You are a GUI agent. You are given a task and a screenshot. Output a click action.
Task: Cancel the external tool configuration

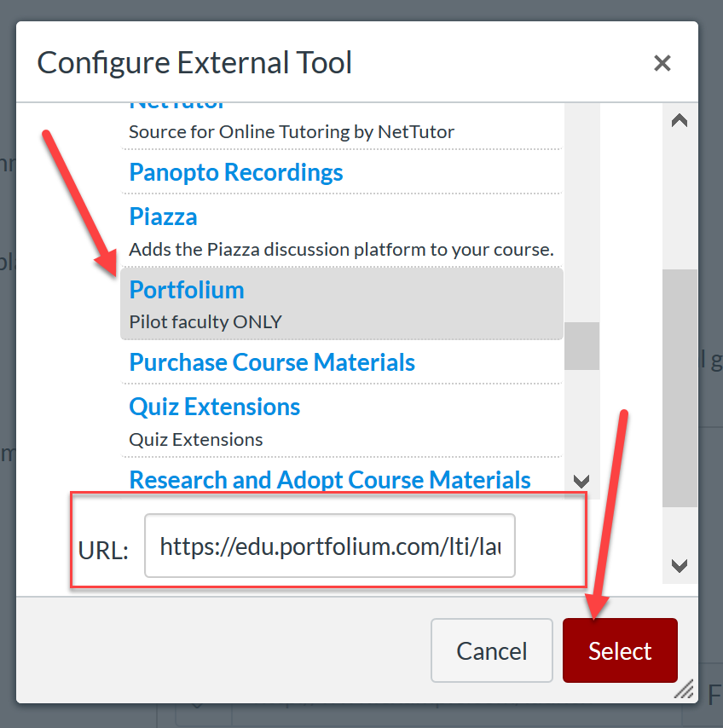(x=492, y=650)
